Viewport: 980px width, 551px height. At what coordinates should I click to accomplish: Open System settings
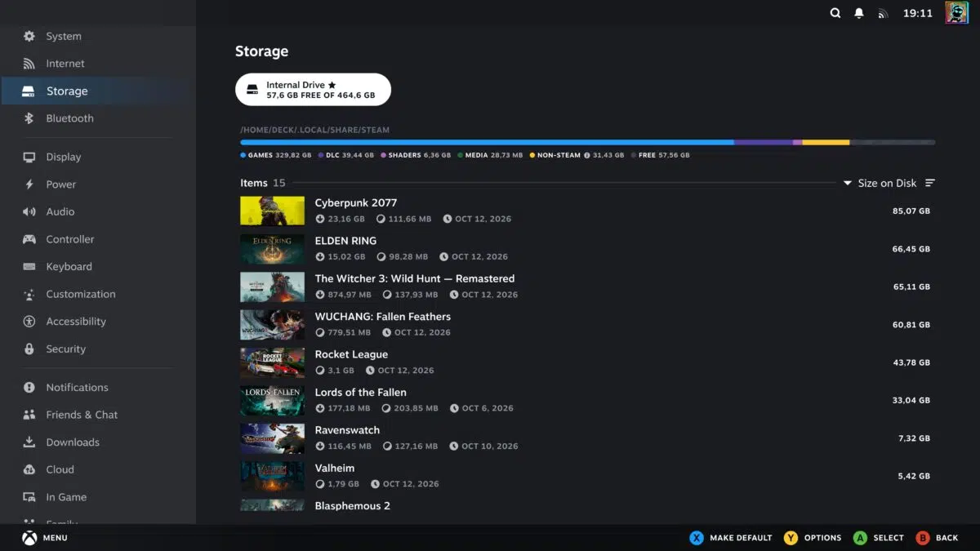click(x=98, y=36)
